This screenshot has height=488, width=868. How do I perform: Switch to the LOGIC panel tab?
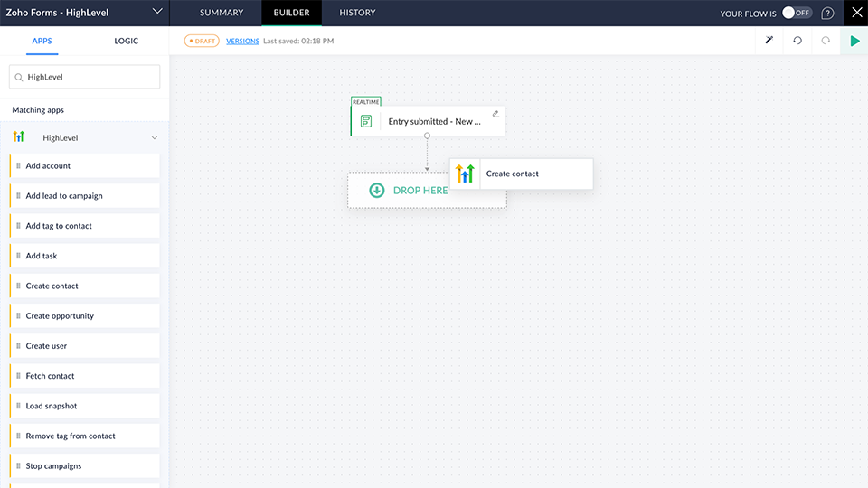(x=127, y=41)
